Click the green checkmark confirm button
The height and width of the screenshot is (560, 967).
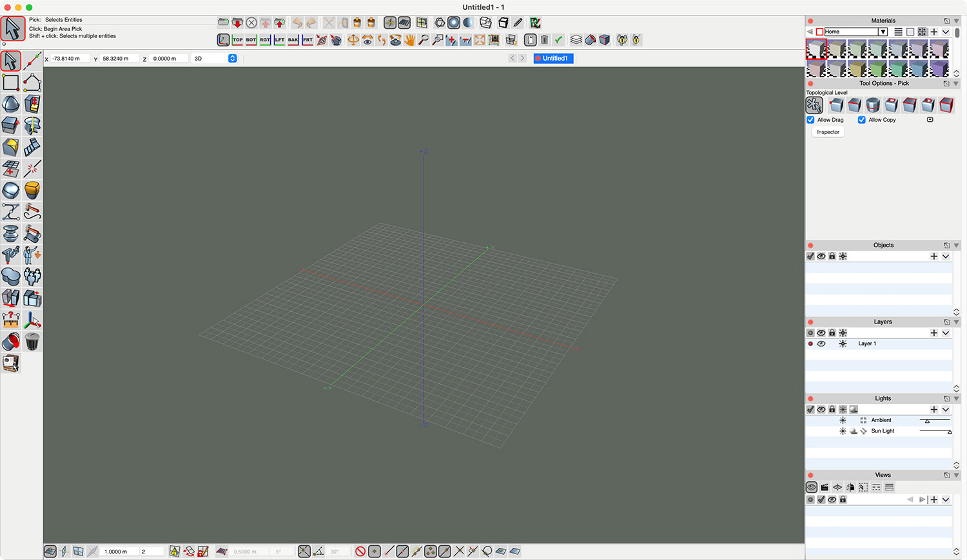[558, 39]
